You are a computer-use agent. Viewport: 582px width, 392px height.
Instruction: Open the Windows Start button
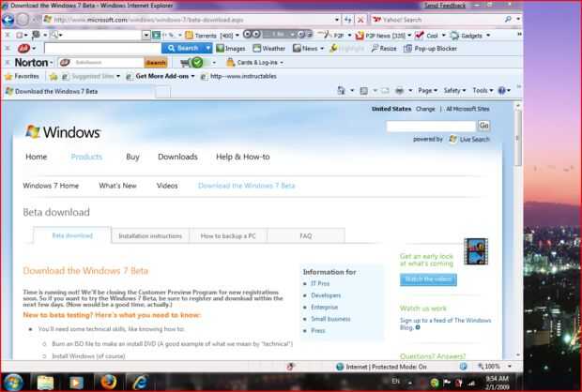coord(13,383)
